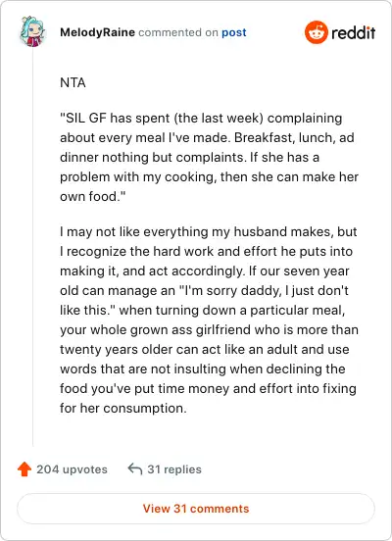
Task: Click the MelodyRaine username
Action: pyautogui.click(x=97, y=32)
